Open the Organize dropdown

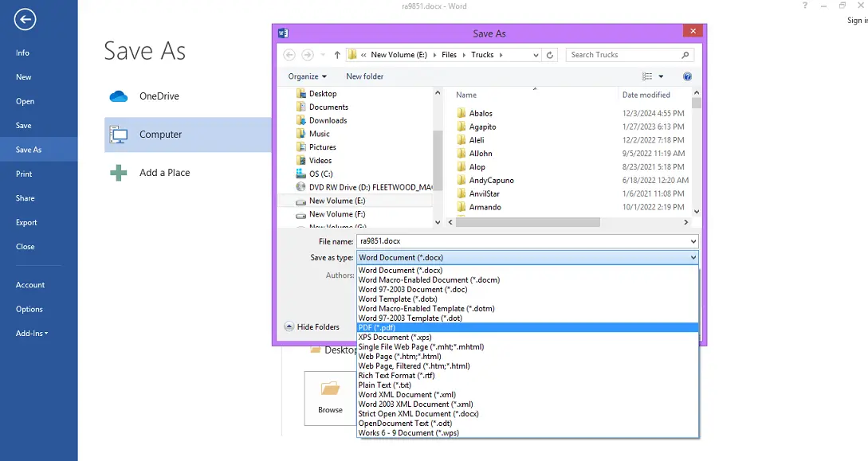coord(307,76)
